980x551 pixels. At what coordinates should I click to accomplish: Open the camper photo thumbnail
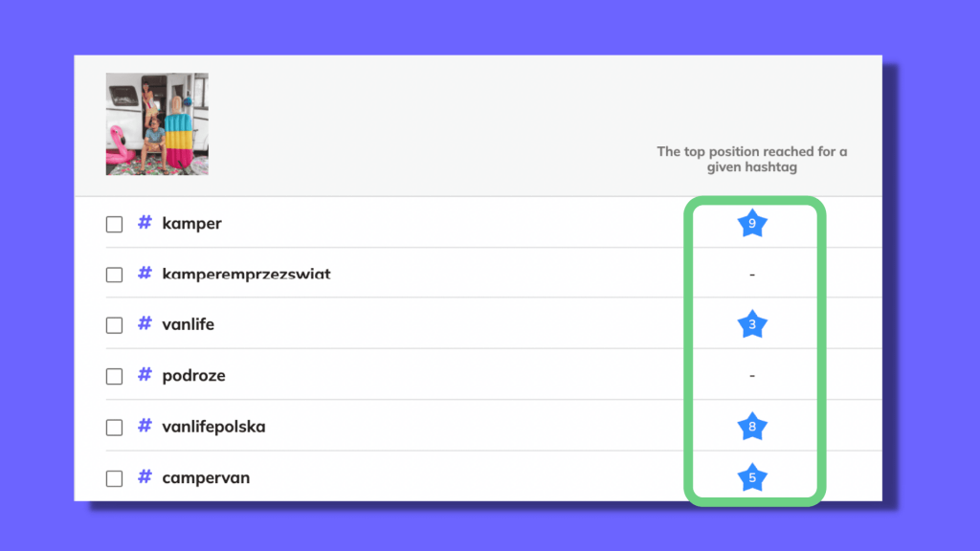click(x=157, y=123)
